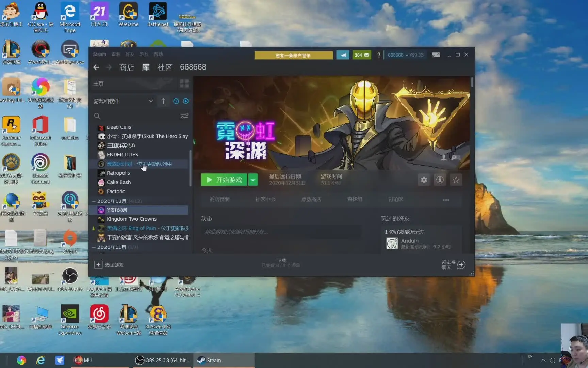The image size is (588, 368).
Task: Open the 游戏 menu
Action: pos(144,54)
